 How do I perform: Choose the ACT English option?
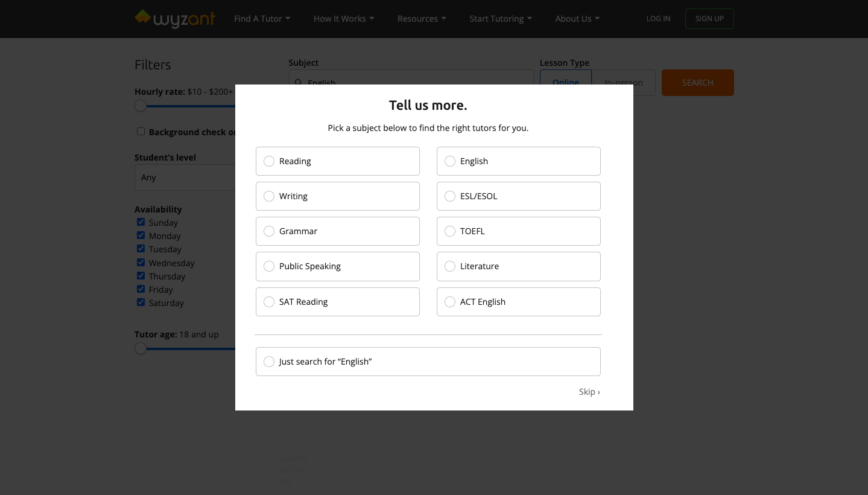click(x=450, y=302)
